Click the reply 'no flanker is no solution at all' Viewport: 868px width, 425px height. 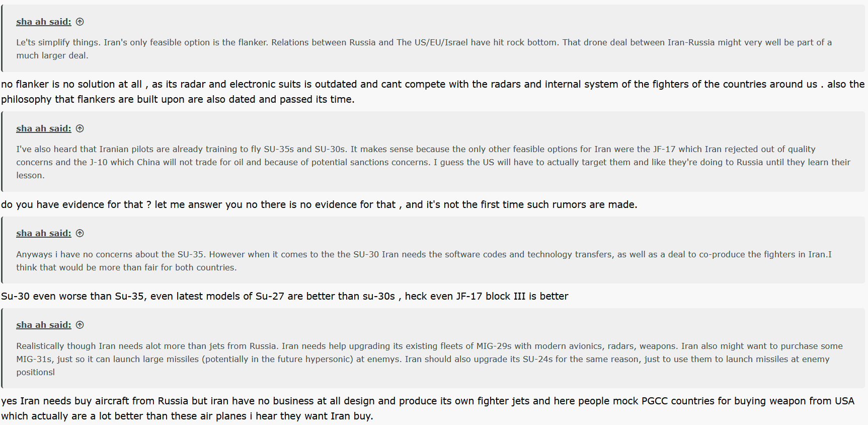click(433, 92)
